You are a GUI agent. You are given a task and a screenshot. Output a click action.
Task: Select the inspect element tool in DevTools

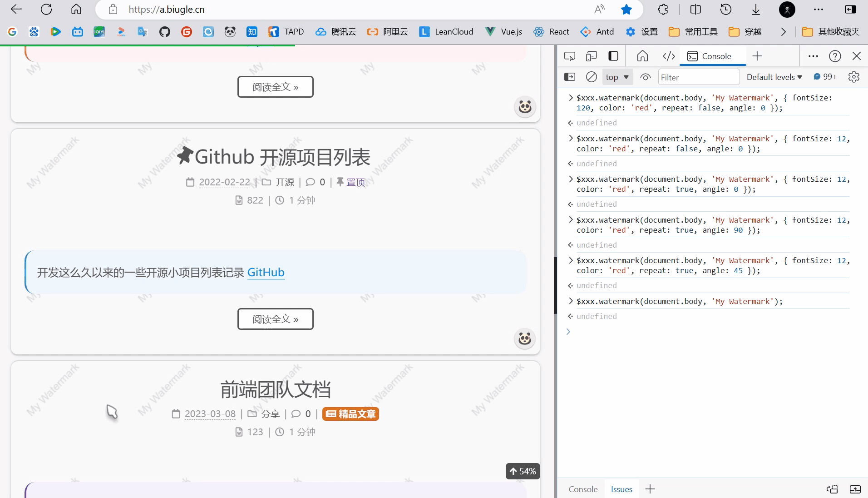coord(570,56)
